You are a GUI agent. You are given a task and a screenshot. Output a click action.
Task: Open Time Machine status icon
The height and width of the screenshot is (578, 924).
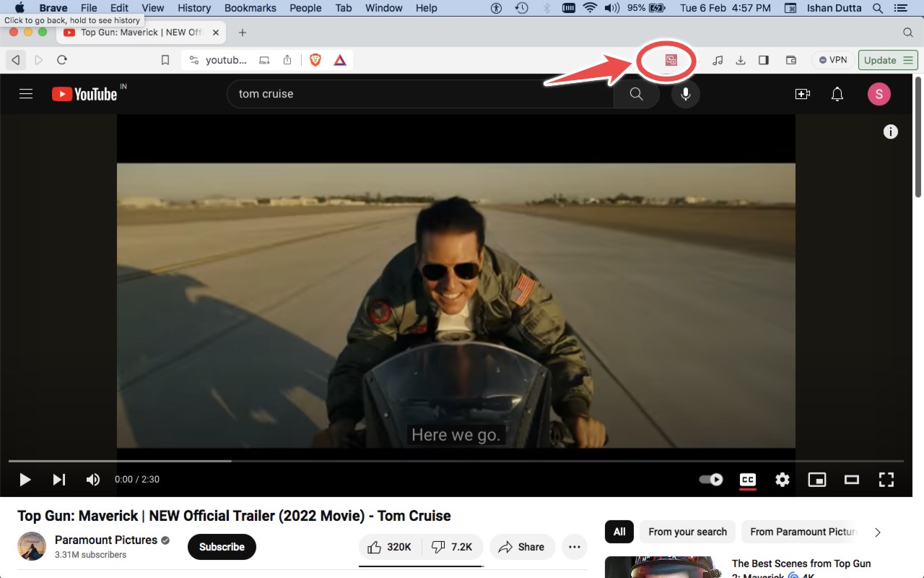point(521,8)
